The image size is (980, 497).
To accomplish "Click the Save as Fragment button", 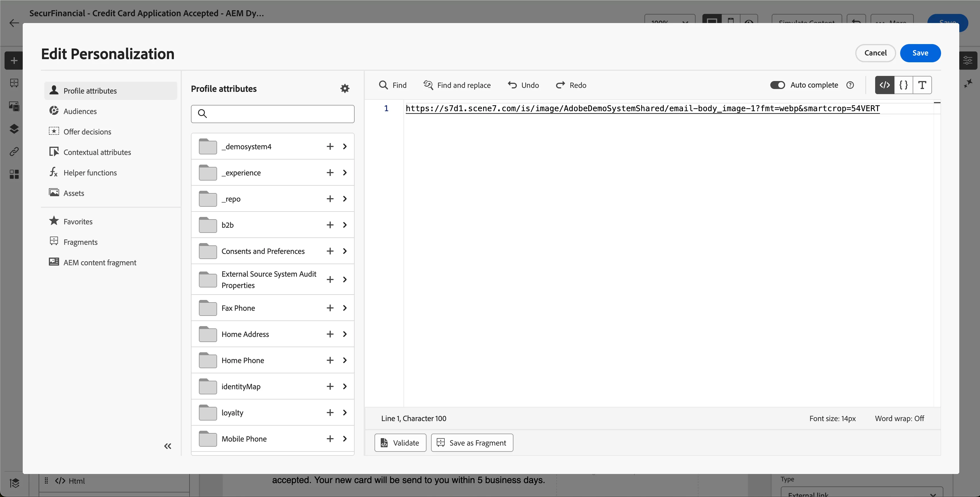I will coord(472,443).
